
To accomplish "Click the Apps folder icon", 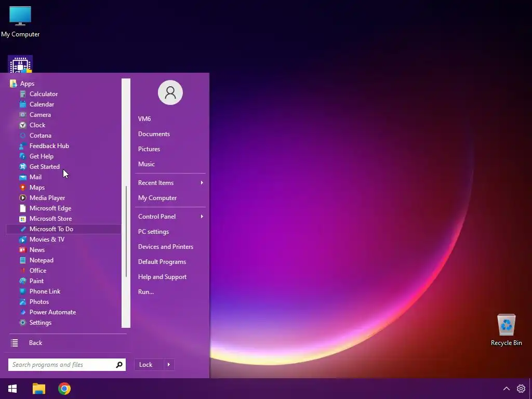I will (13, 84).
